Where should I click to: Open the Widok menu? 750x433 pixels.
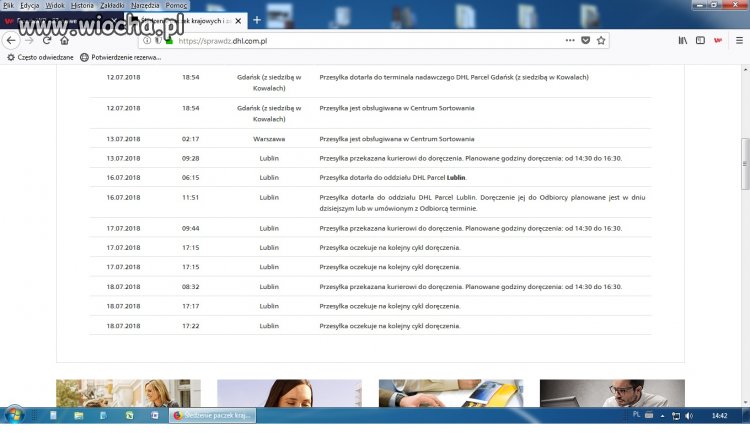[55, 5]
